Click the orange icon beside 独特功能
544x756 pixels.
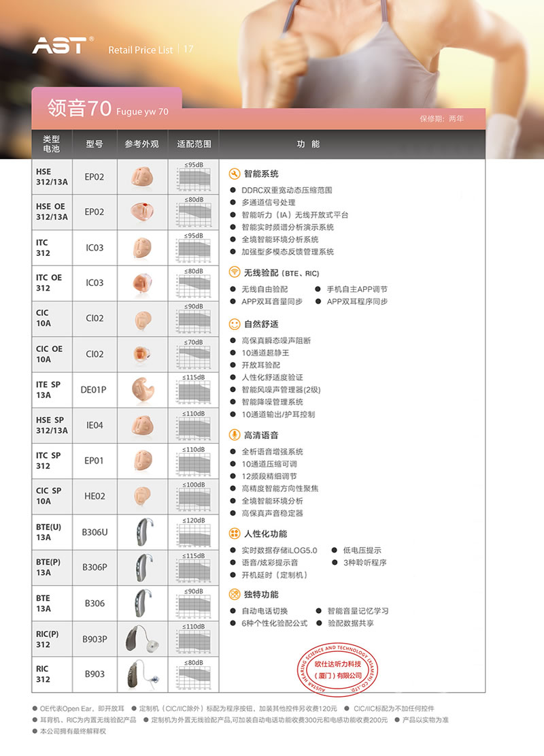[x=235, y=594]
